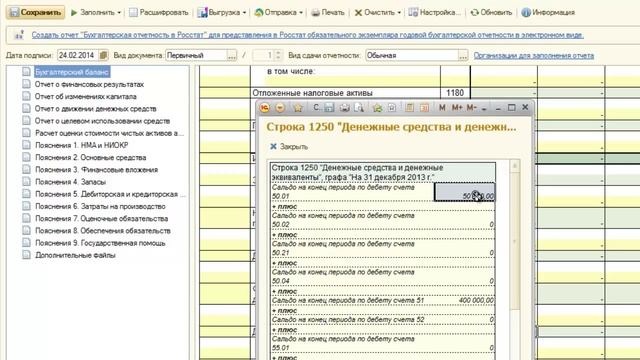
Task: Click Закрыть in the Строка 1250 popup
Action: tap(289, 147)
